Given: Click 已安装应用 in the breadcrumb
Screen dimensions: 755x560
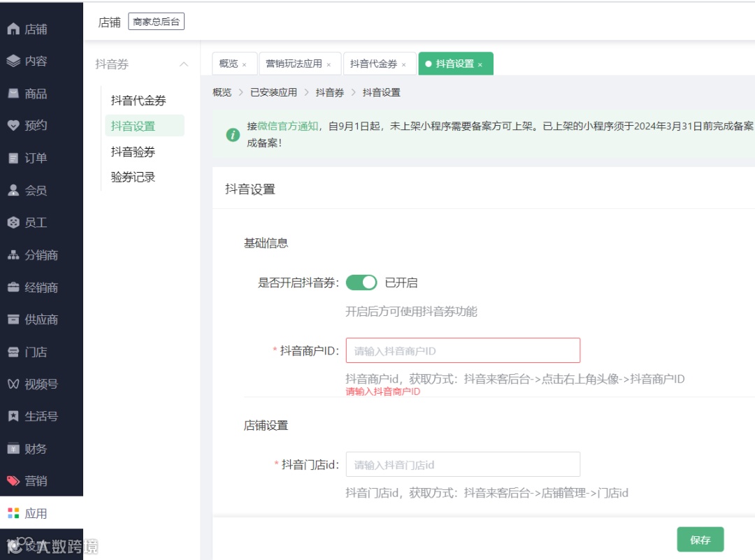Looking at the screenshot, I should coord(273,92).
